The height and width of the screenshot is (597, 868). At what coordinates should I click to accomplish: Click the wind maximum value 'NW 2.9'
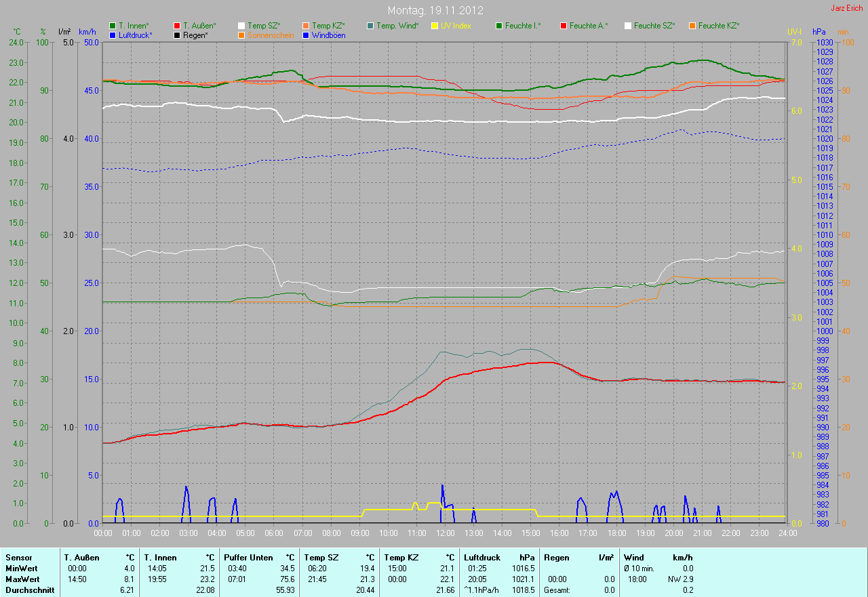click(680, 579)
